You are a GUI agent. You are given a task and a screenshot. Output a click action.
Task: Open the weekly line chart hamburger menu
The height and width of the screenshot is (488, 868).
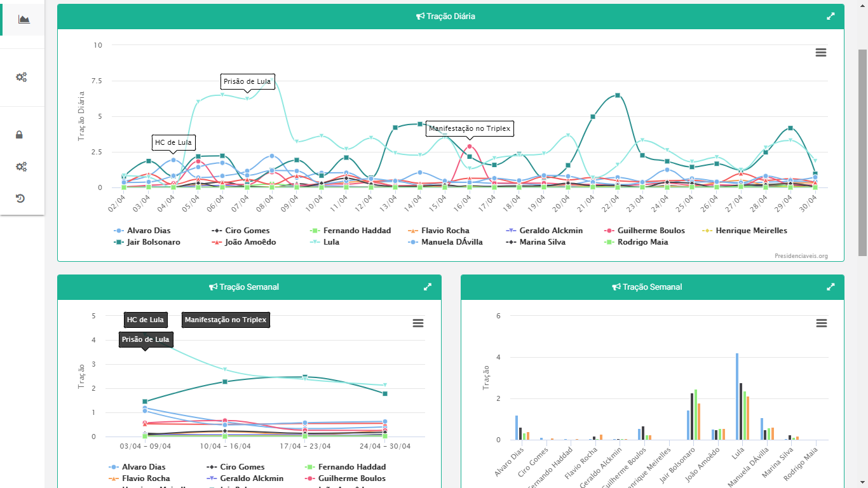click(418, 323)
